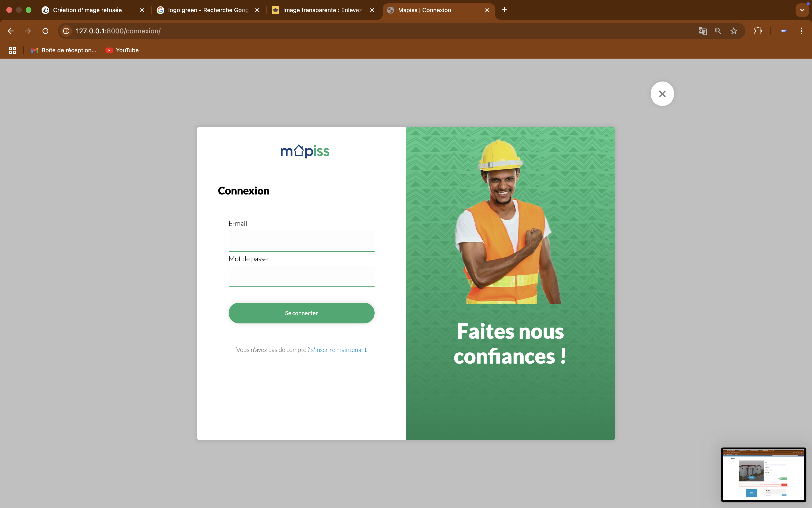812x508 pixels.
Task: Go back to the previous page
Action: [x=11, y=31]
